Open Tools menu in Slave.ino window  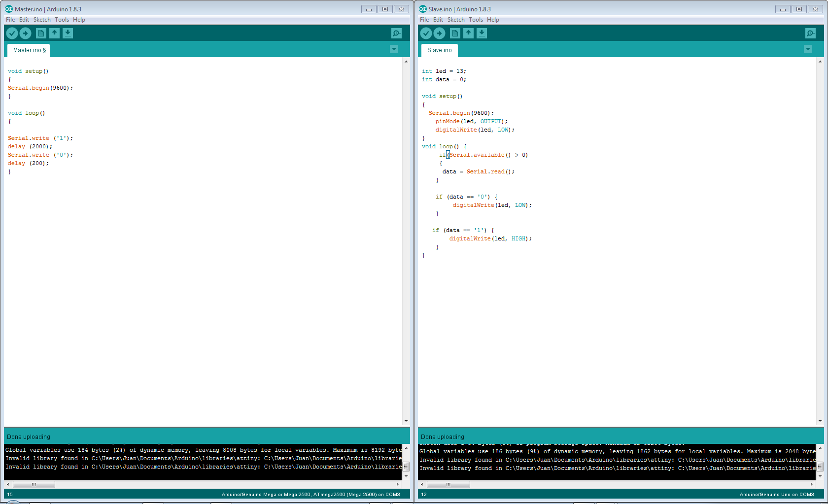click(476, 20)
